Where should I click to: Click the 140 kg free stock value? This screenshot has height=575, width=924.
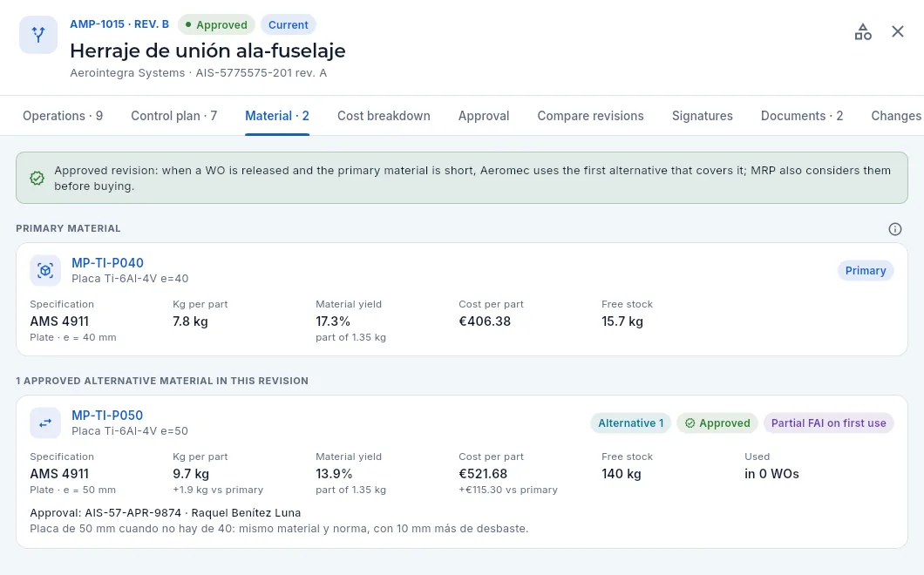(622, 474)
